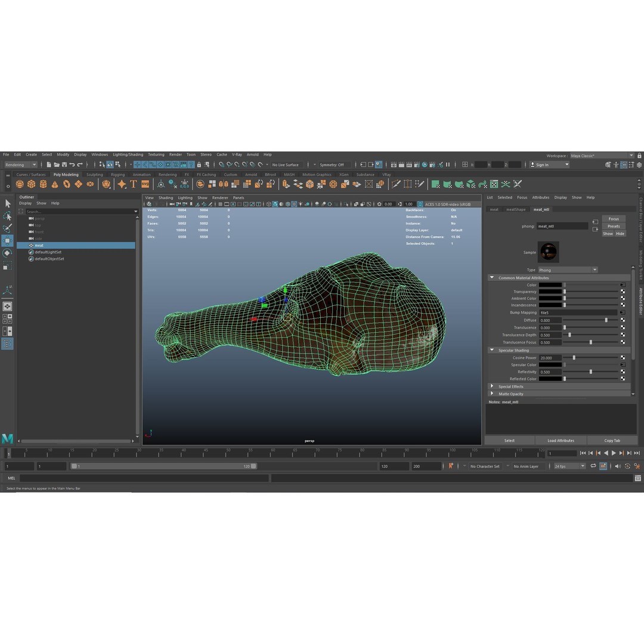Click the Copy Tab button
This screenshot has width=644, height=644.
[612, 440]
